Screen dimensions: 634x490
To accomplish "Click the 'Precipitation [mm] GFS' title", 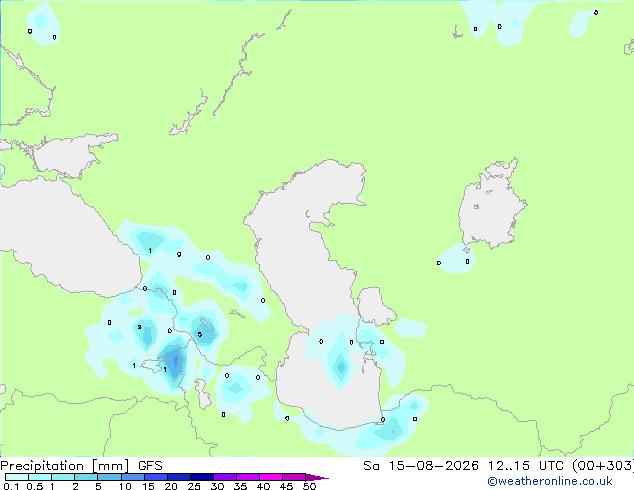I will coord(81,466).
